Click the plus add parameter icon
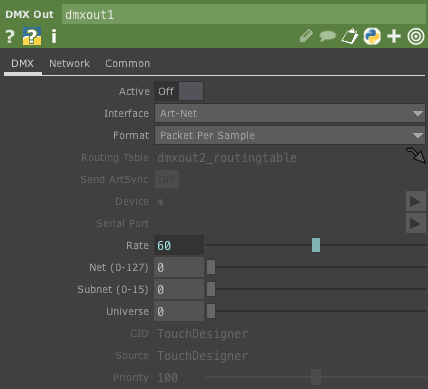Image resolution: width=428 pixels, height=389 pixels. coord(394,36)
